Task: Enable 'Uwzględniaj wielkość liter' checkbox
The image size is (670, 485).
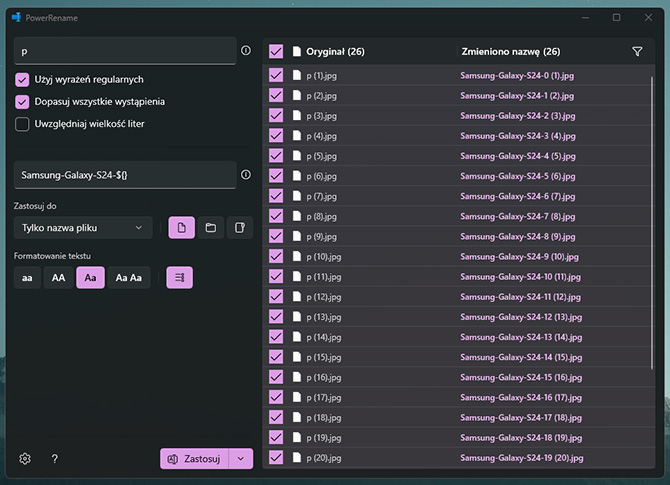Action: (22, 124)
